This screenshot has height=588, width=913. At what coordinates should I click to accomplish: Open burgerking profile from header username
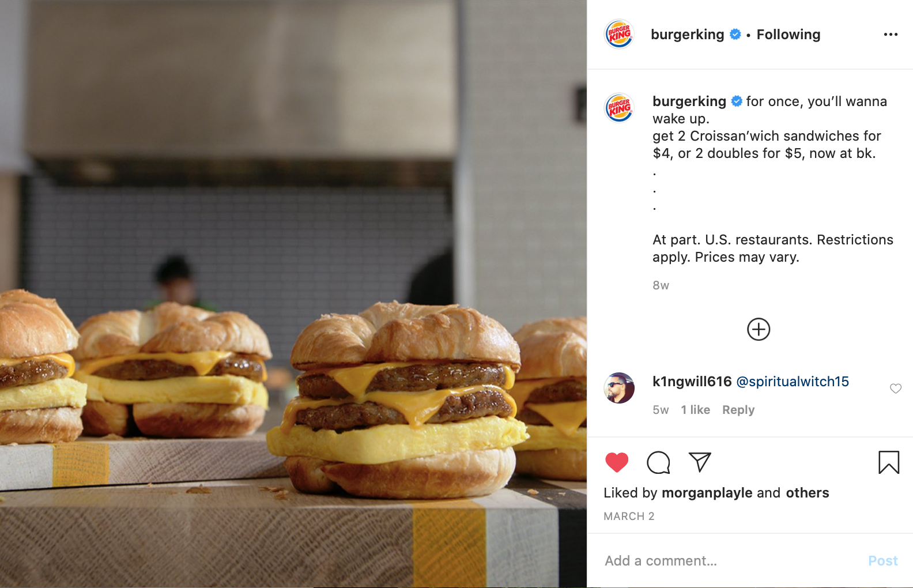click(x=687, y=35)
